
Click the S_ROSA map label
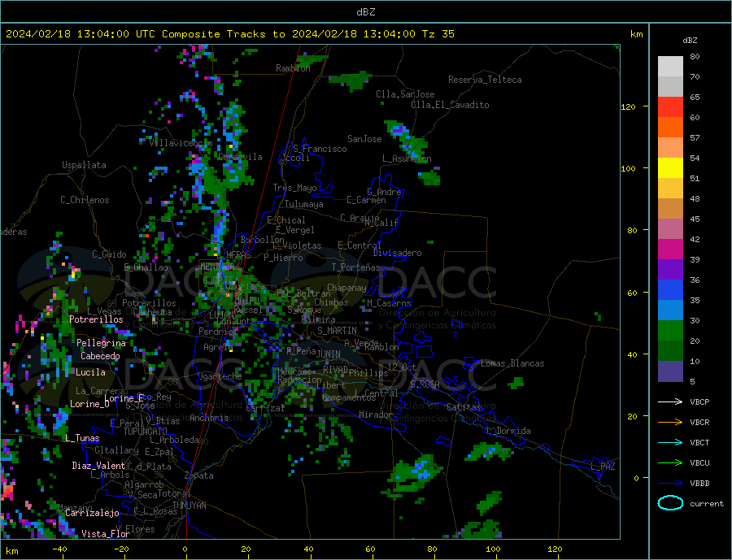[425, 384]
